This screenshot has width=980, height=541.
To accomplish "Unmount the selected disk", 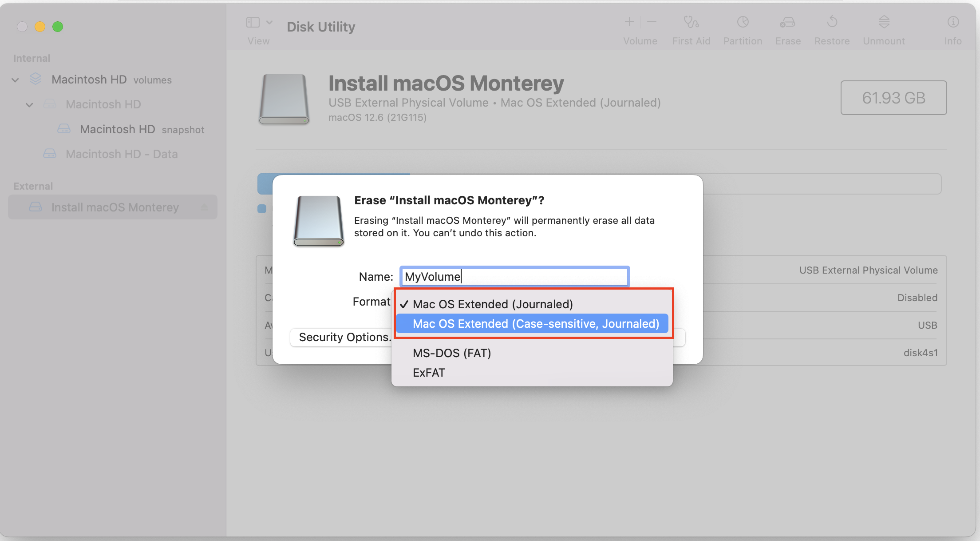I will (x=883, y=27).
